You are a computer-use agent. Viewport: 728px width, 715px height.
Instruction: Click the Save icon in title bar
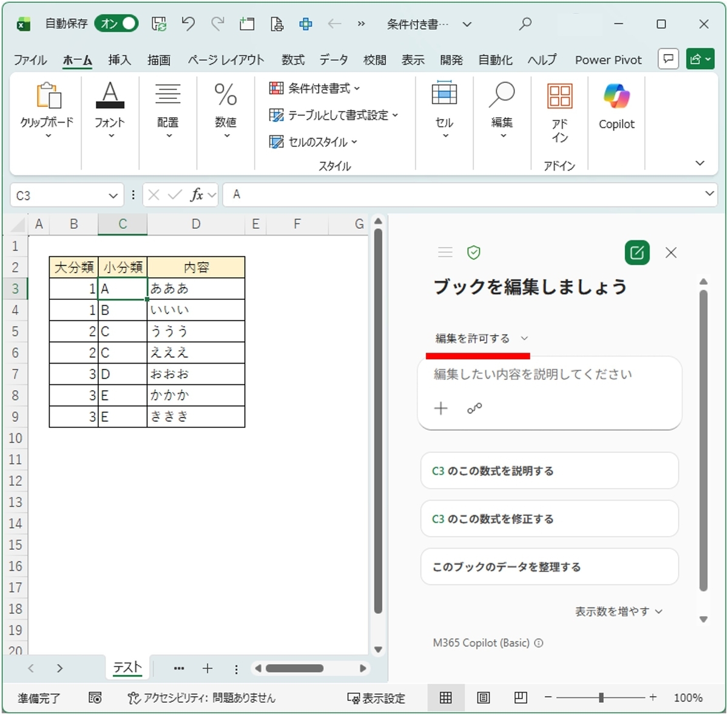pos(159,24)
